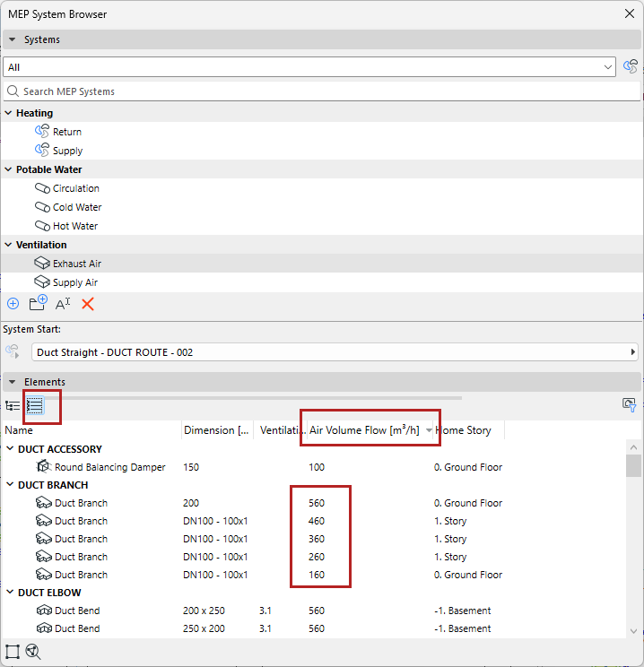Click the icon of the Duct Bend 250 x 200
This screenshot has height=667, width=644.
pyautogui.click(x=44, y=628)
